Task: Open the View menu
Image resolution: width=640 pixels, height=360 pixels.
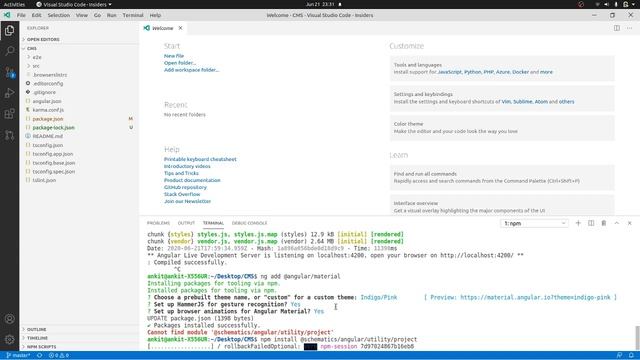Action: point(82,15)
